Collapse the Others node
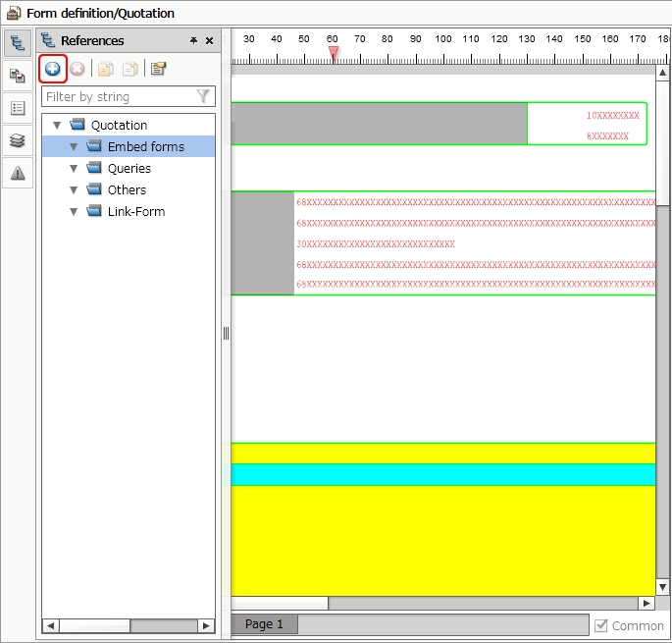The height and width of the screenshot is (643, 672). tap(74, 189)
